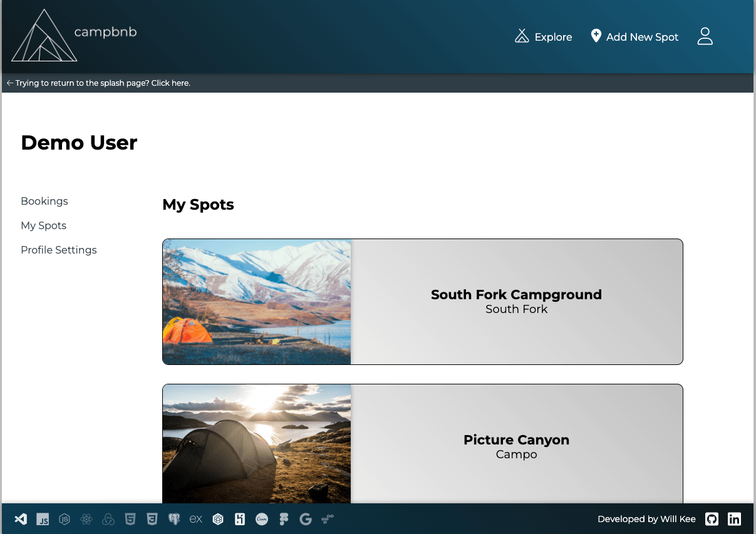This screenshot has height=534, width=756.
Task: Click Add New Spot in the header
Action: pyautogui.click(x=634, y=37)
